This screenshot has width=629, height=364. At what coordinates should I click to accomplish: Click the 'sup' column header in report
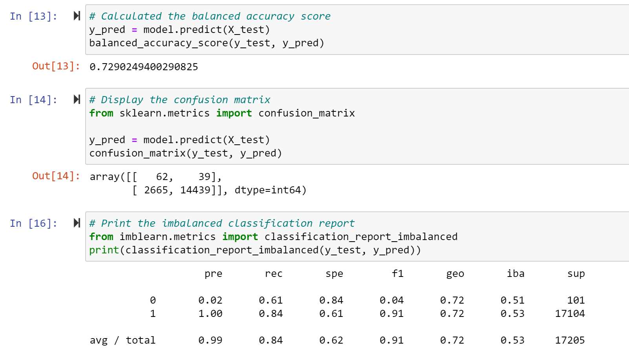(576, 274)
